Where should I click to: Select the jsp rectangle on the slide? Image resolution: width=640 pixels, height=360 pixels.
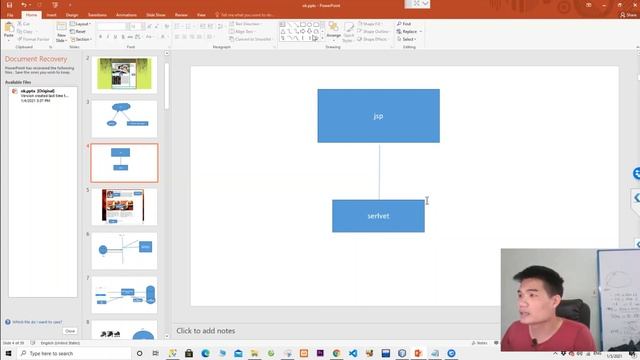(x=378, y=116)
